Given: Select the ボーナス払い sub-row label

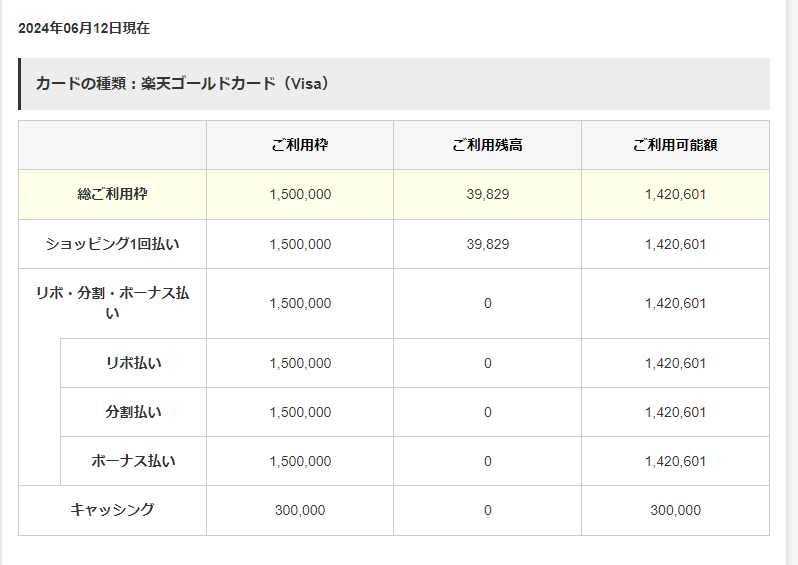Looking at the screenshot, I should click(133, 461).
